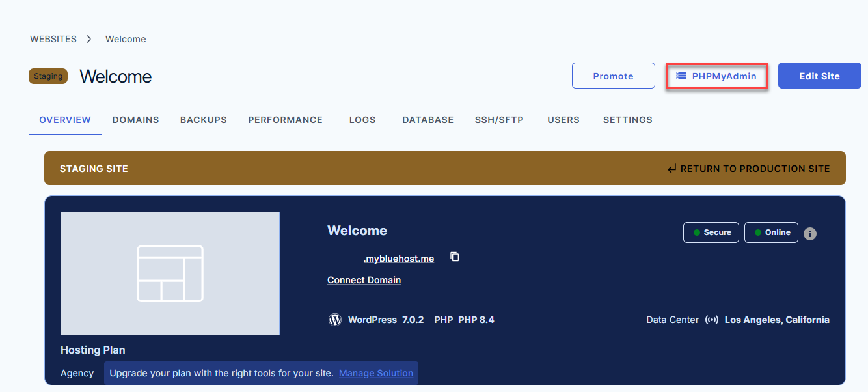
Task: Click the data center signal icon
Action: pos(712,320)
